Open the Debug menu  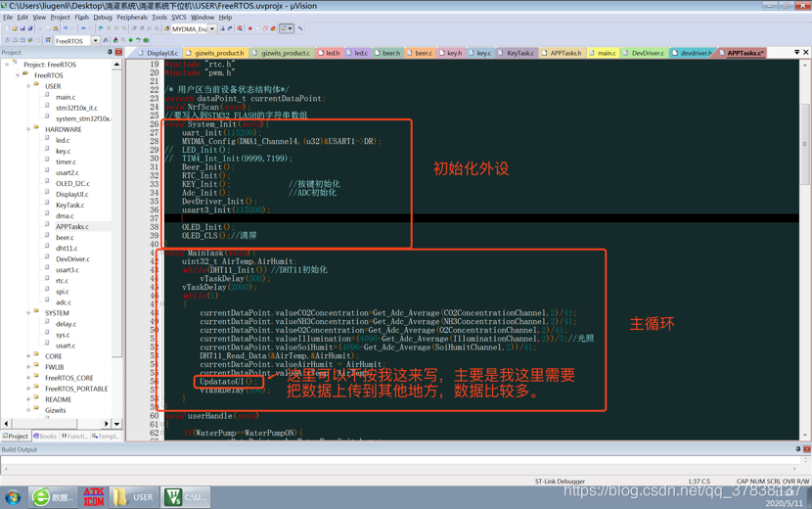(x=103, y=17)
